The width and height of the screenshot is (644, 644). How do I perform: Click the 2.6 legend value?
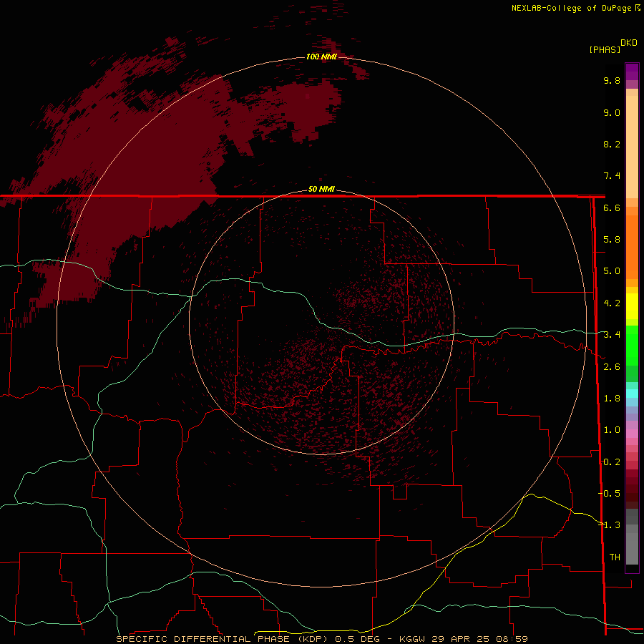pyautogui.click(x=612, y=367)
